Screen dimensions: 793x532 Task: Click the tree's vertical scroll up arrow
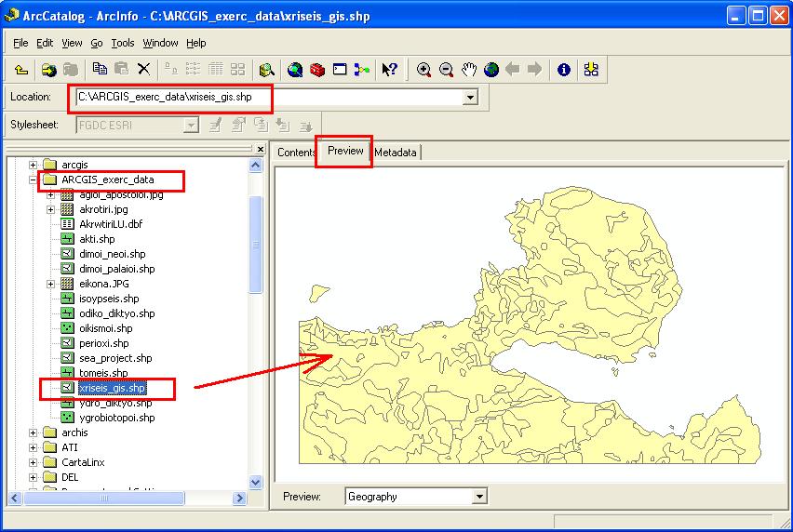point(256,166)
